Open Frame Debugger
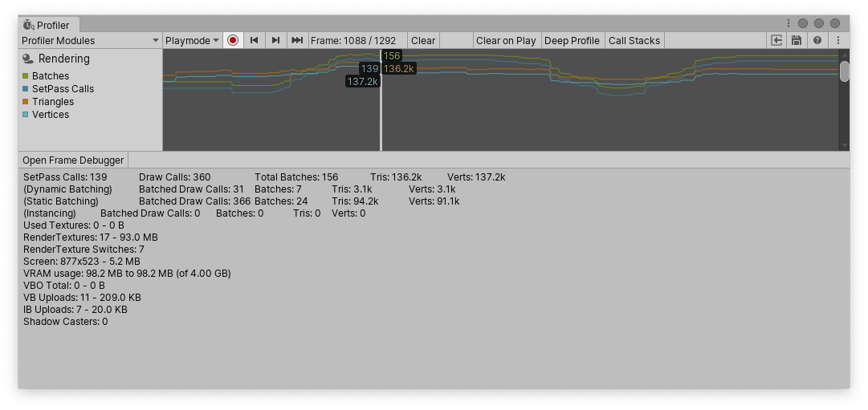This screenshot has height=410, width=868. click(x=73, y=160)
